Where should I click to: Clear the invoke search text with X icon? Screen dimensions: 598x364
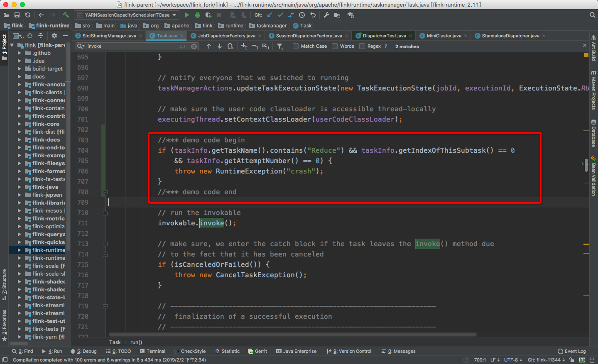[x=194, y=46]
